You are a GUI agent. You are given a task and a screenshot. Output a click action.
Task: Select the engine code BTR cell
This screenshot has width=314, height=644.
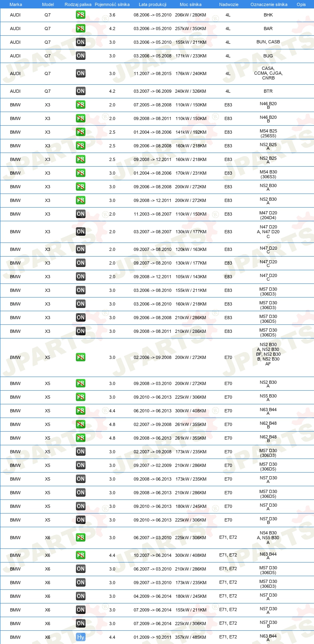point(268,91)
